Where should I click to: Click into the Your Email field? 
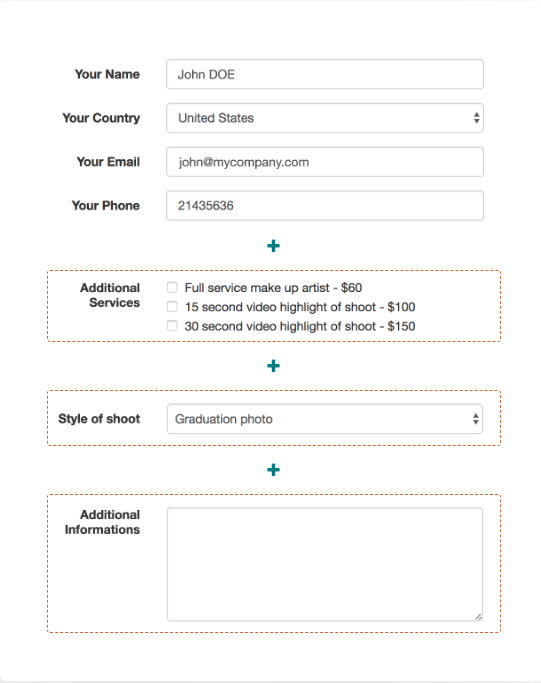tap(325, 162)
